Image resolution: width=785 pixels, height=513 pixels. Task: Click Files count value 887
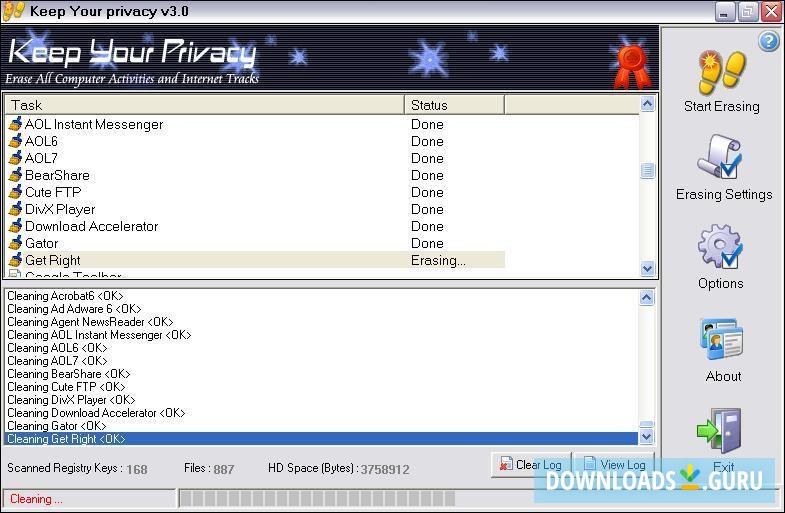[x=224, y=469]
